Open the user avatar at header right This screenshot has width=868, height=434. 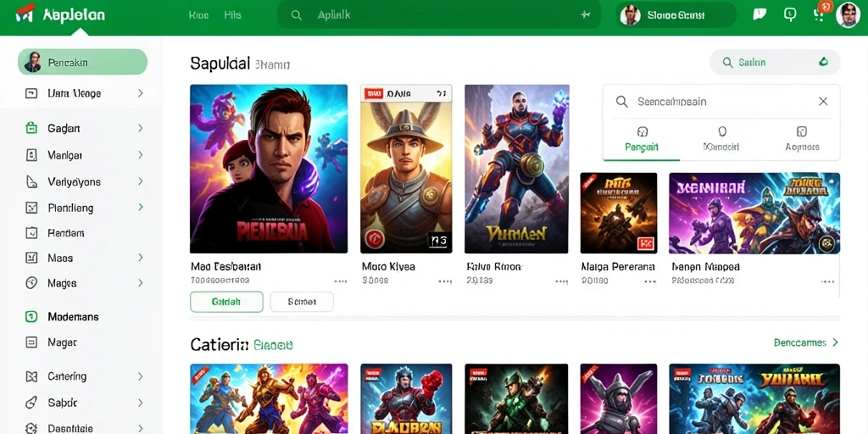(847, 15)
